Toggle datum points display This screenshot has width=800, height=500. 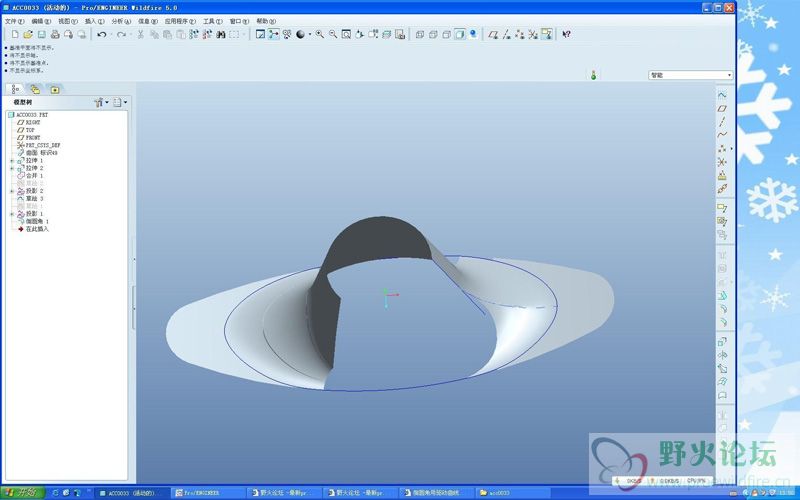click(x=520, y=34)
